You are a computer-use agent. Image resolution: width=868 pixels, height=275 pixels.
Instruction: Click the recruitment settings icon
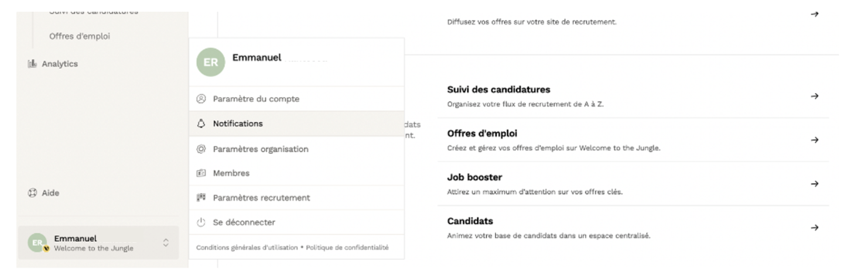[201, 198]
